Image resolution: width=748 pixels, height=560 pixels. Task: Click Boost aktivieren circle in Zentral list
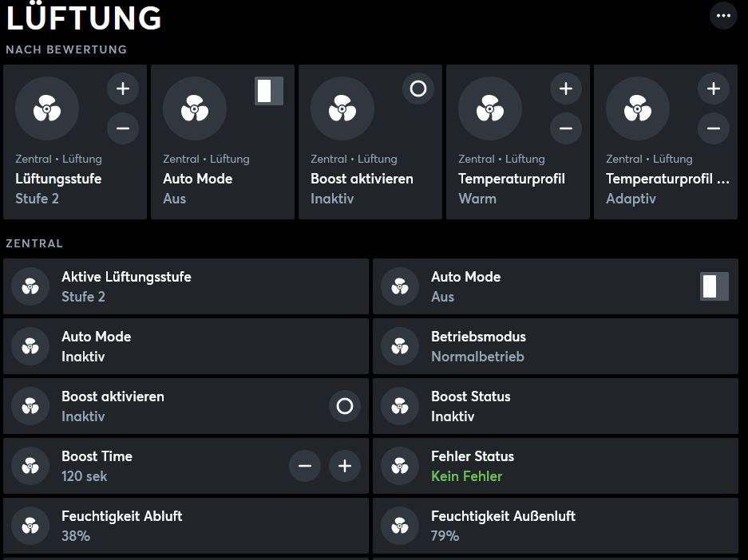coord(344,406)
